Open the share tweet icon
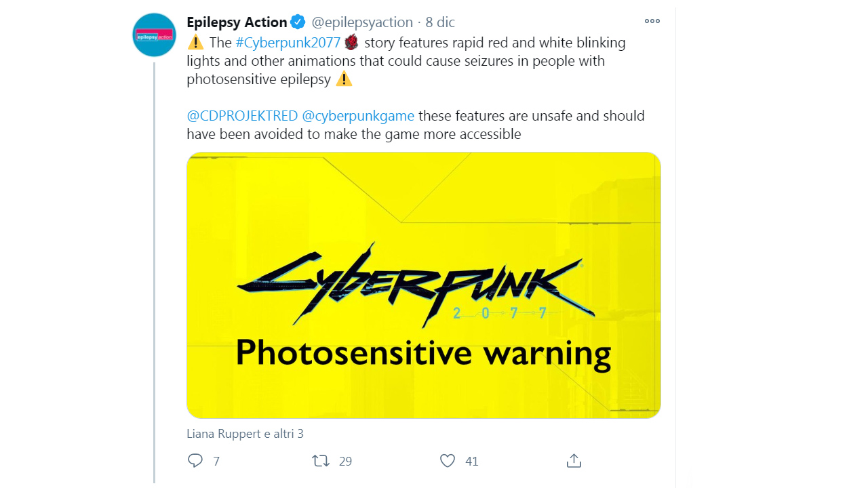The width and height of the screenshot is (868, 488). [574, 461]
